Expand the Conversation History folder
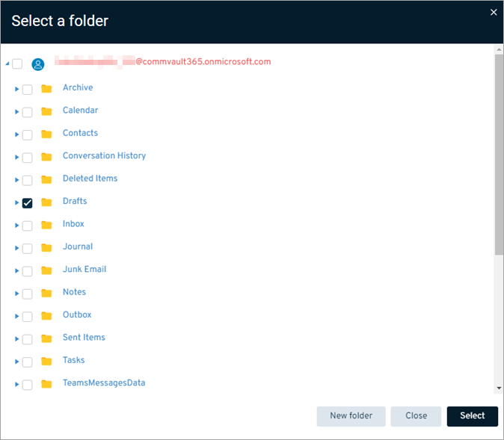This screenshot has width=504, height=440. coord(16,158)
